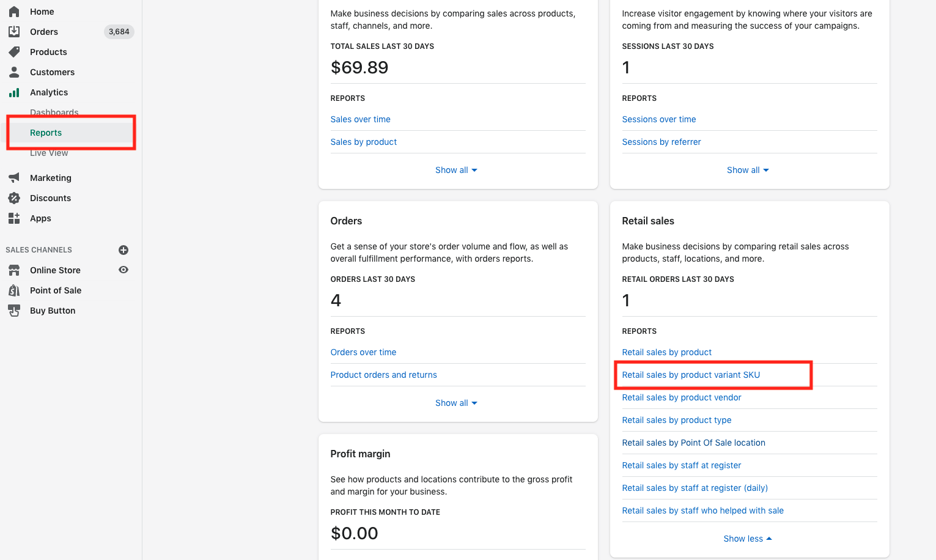Expand Show all under Orders reports
The width and height of the screenshot is (936, 560).
[x=456, y=403]
